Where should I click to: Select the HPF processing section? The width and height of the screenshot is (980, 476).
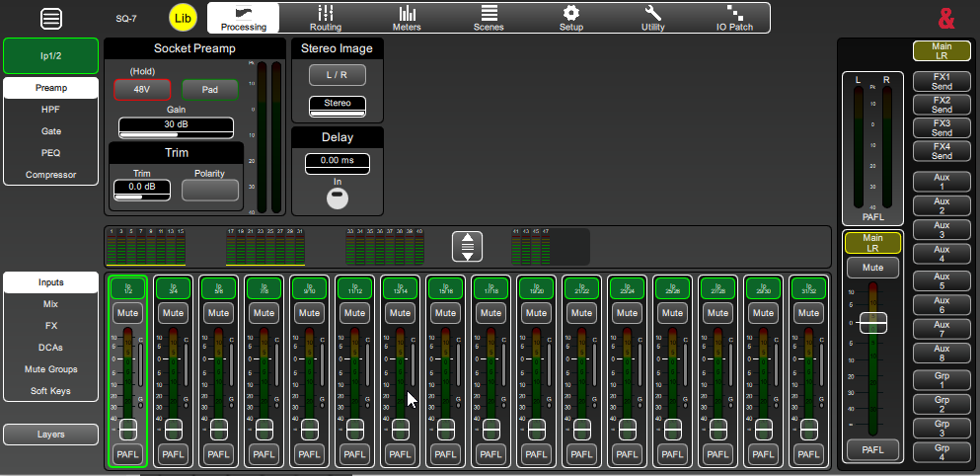50,110
